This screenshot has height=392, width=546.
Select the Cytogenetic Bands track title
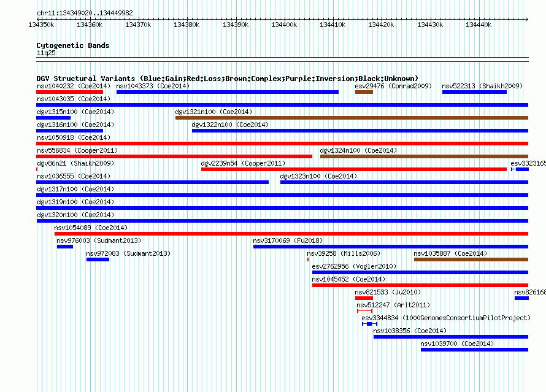(73, 45)
